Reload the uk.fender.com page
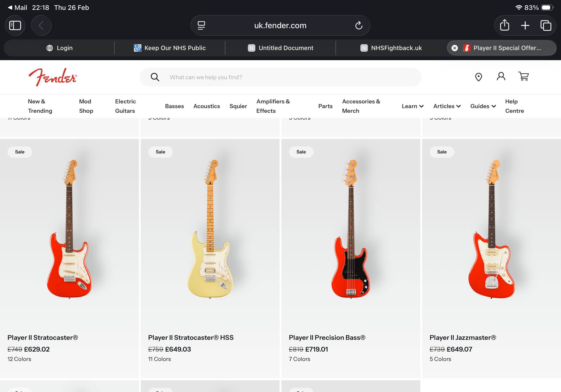The image size is (561, 392). tap(358, 25)
